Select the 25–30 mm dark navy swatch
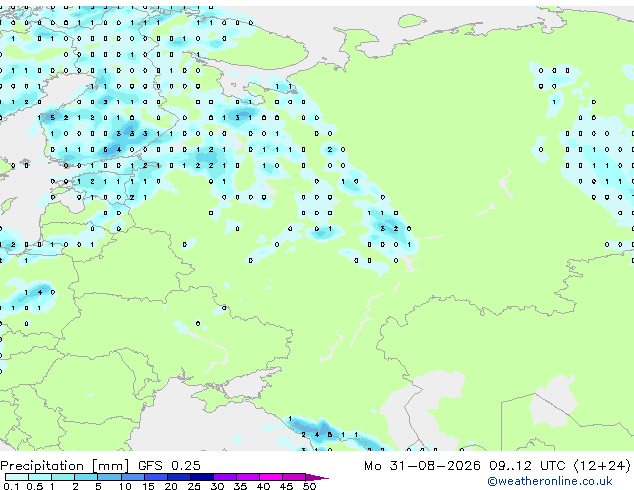 [x=202, y=477]
